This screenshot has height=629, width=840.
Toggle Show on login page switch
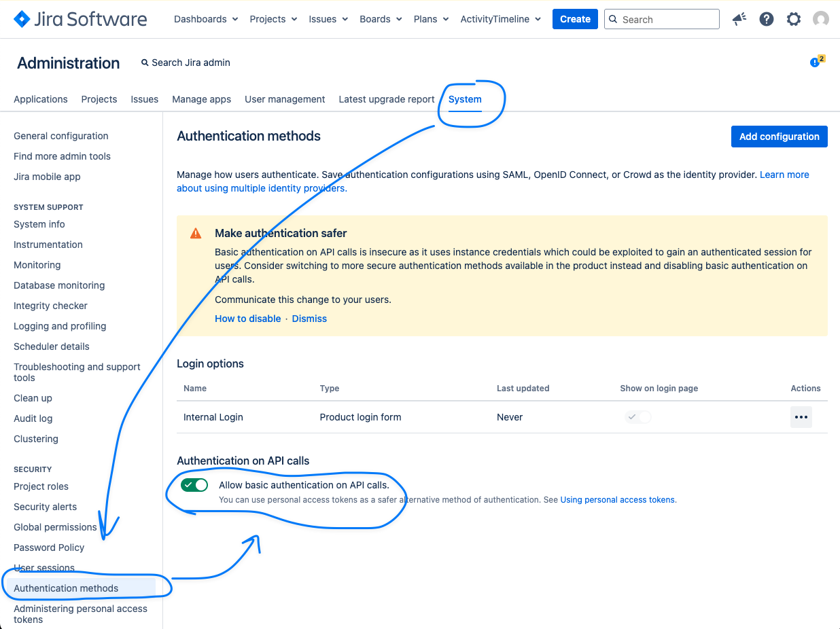[638, 417]
